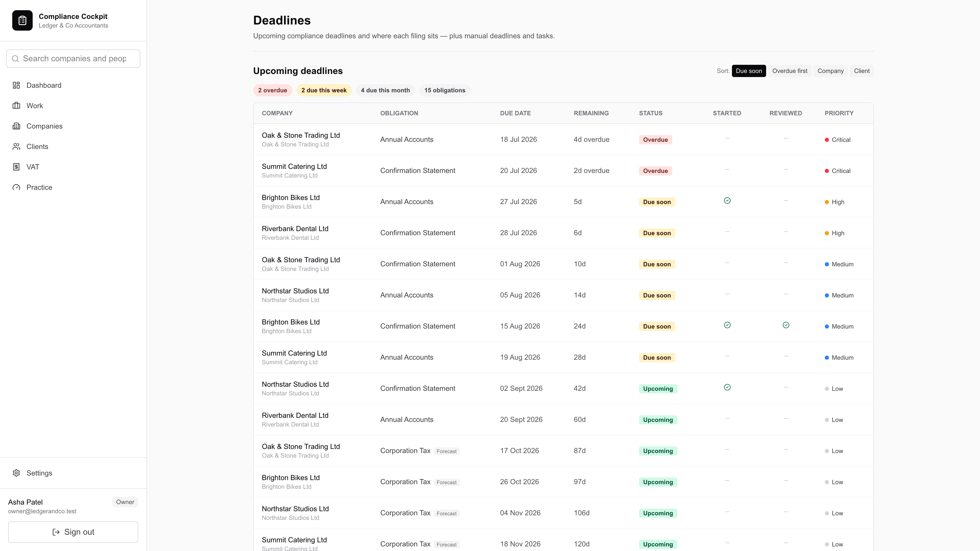980x551 pixels.
Task: Open the Practice page
Action: pyautogui.click(x=73, y=187)
